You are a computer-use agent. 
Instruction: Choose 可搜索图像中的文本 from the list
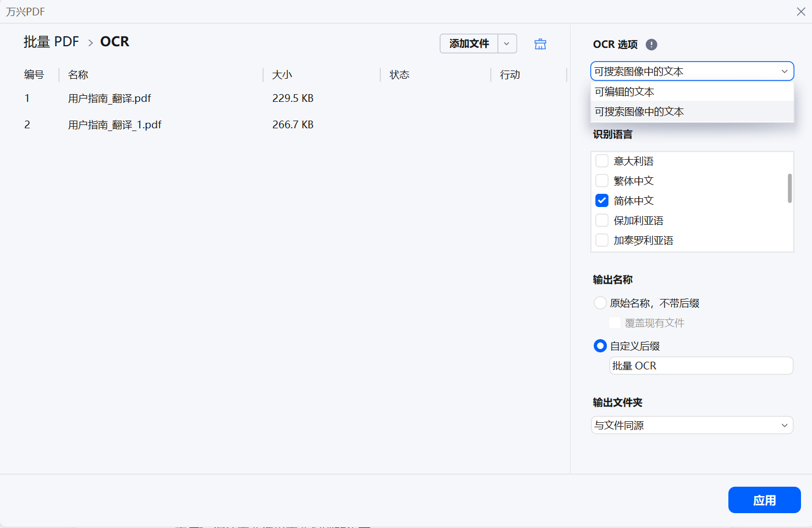pyautogui.click(x=638, y=112)
